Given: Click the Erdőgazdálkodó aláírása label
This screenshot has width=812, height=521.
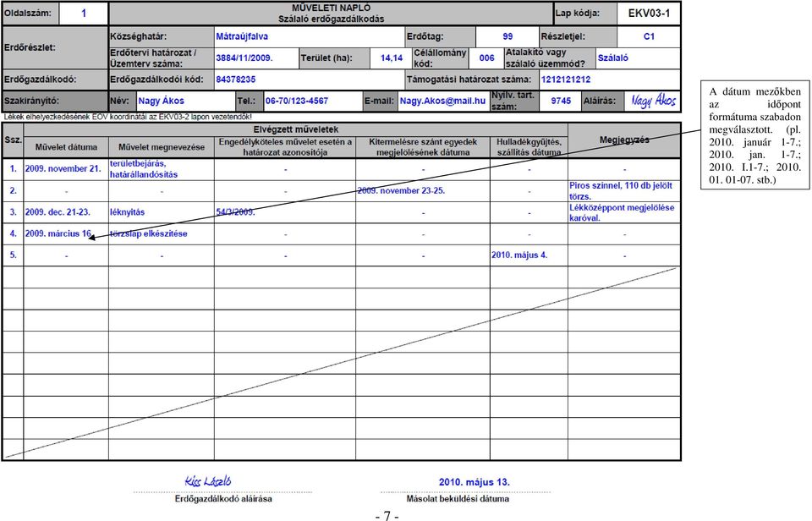Looking at the screenshot, I should 223,499.
